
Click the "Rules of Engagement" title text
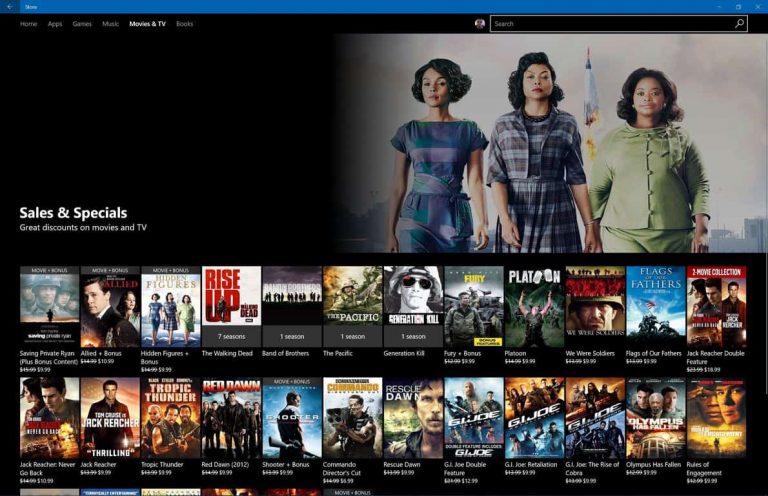pyautogui.click(x=704, y=469)
